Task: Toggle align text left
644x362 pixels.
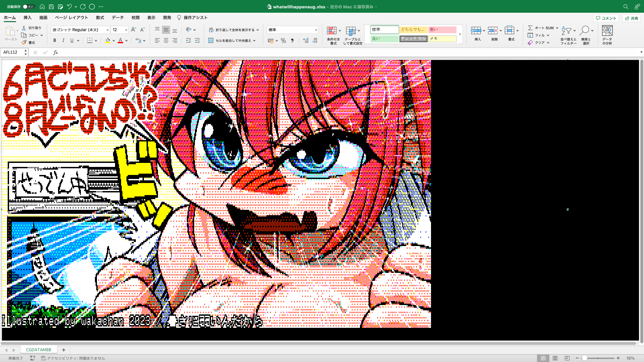Action: (157, 41)
